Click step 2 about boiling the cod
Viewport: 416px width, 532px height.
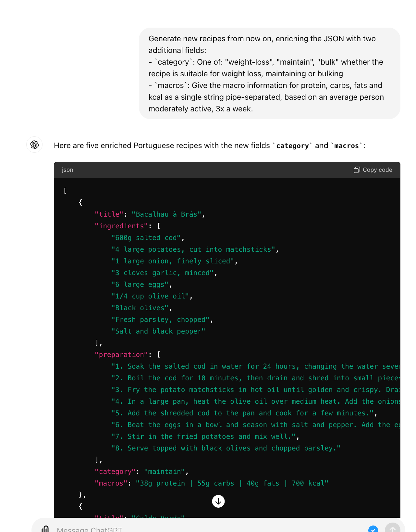pos(255,378)
